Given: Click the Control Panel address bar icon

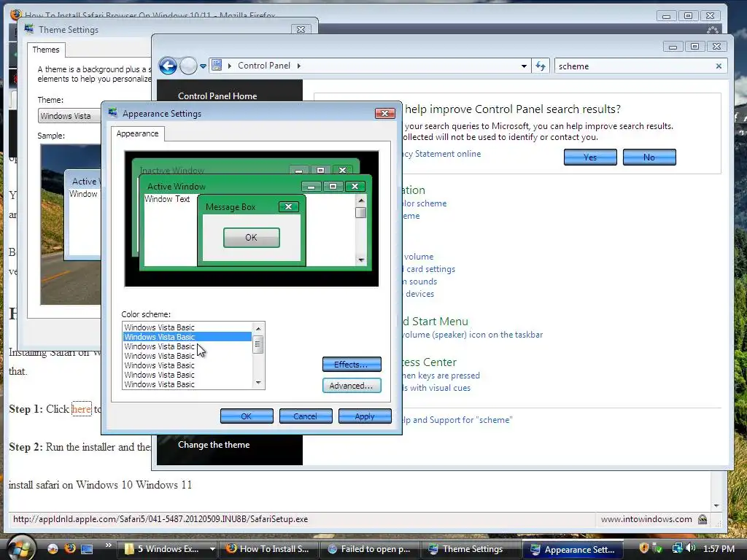Looking at the screenshot, I should (x=217, y=65).
